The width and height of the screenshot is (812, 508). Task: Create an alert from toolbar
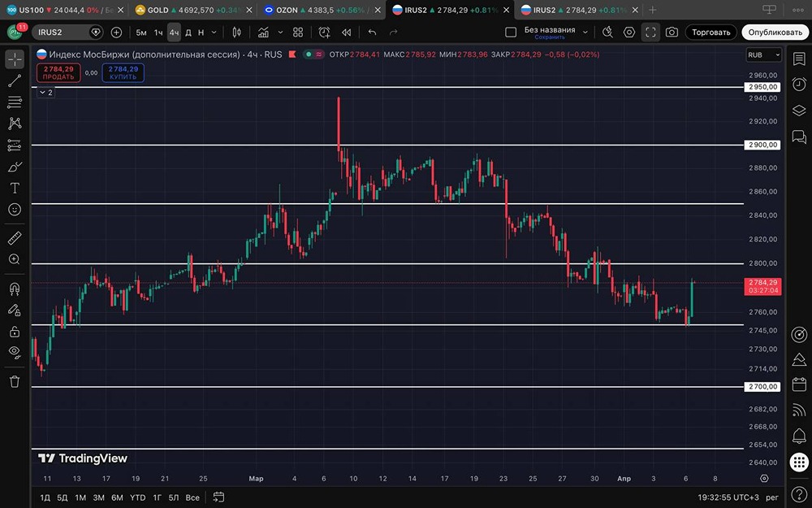tap(325, 33)
